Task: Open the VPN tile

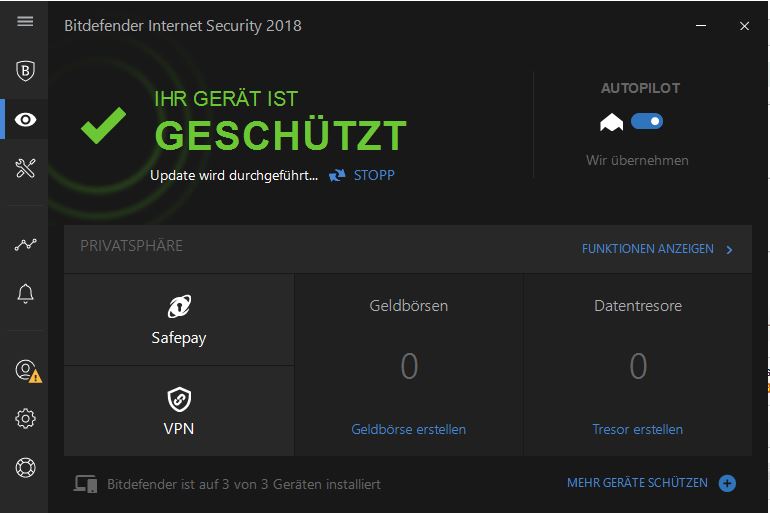Action: 179,411
